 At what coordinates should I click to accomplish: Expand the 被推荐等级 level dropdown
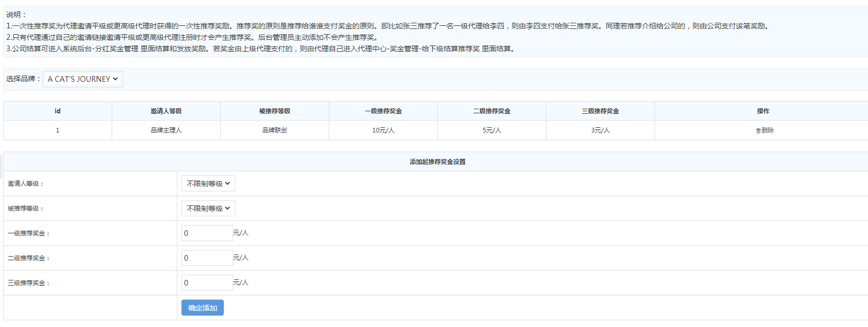208,209
